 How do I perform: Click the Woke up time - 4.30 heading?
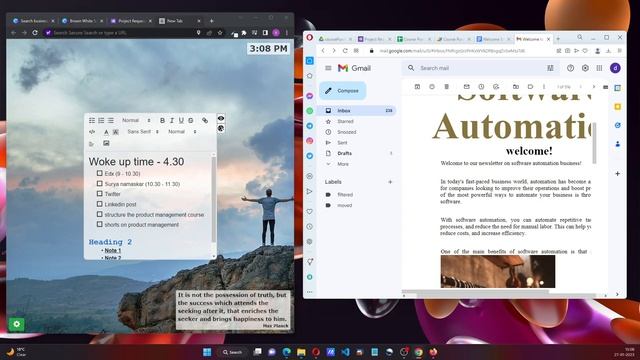click(136, 162)
